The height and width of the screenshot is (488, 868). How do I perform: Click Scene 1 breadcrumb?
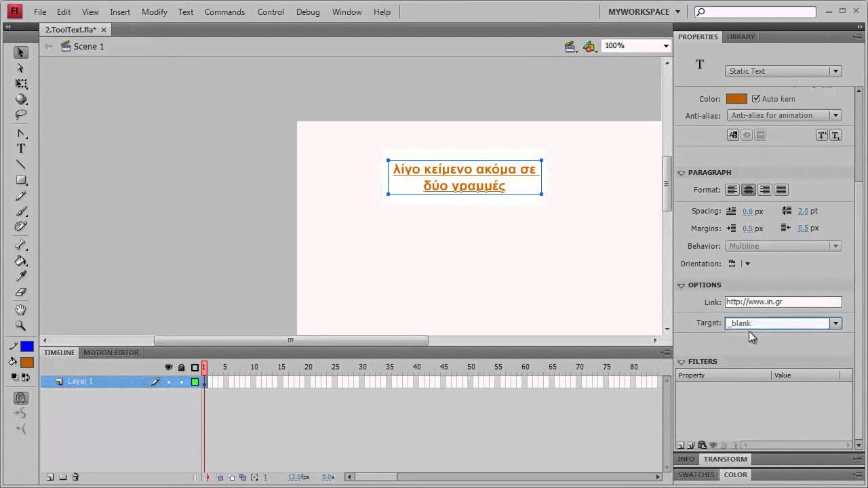89,46
